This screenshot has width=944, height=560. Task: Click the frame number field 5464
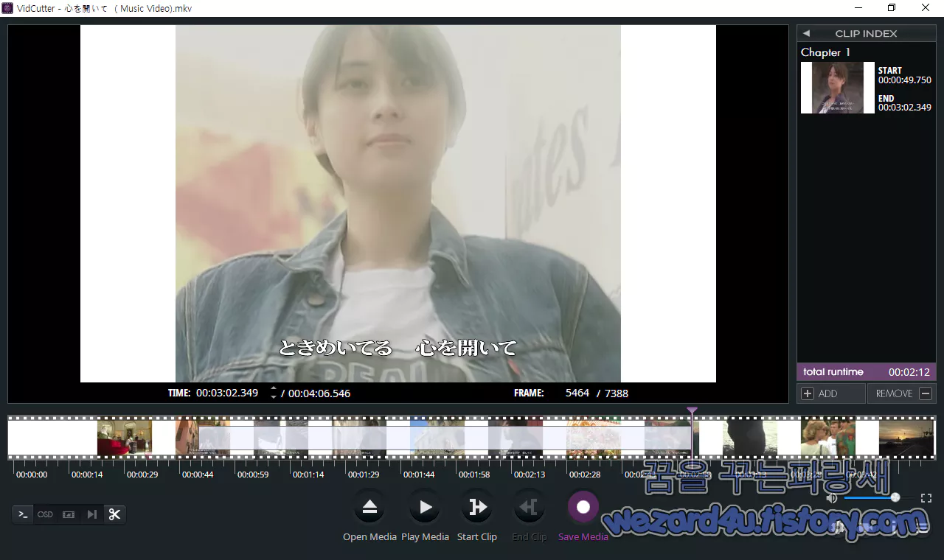coord(577,393)
